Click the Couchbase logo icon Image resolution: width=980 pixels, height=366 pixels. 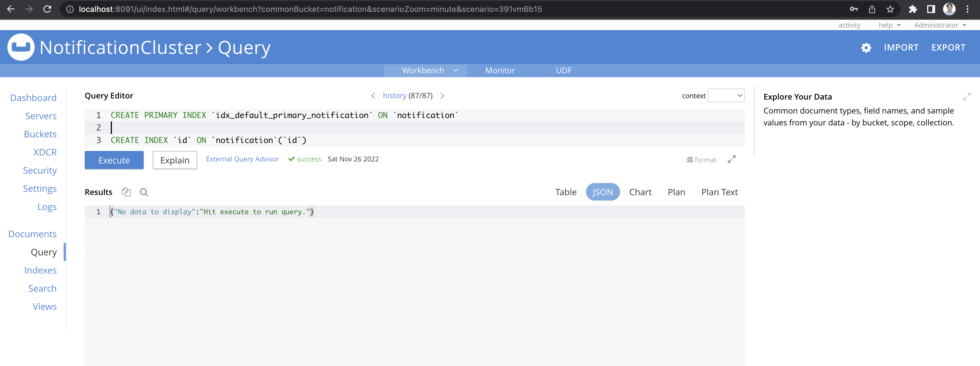(x=21, y=47)
